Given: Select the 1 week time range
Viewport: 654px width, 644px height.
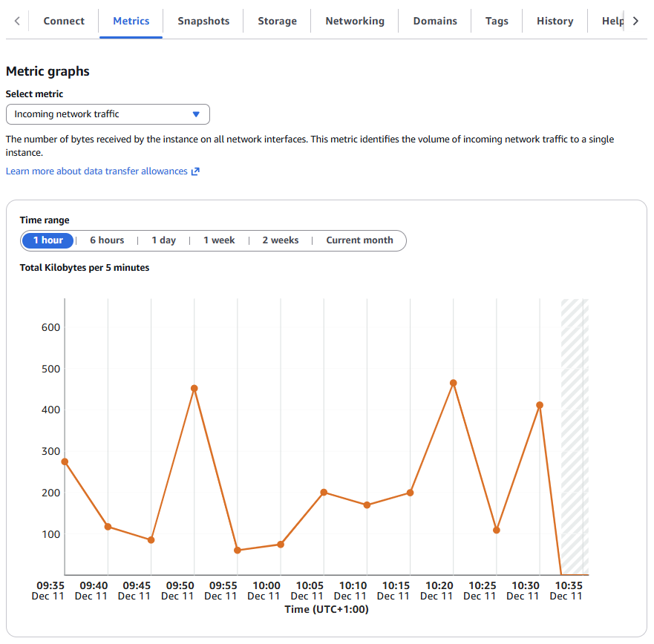Looking at the screenshot, I should click(219, 240).
